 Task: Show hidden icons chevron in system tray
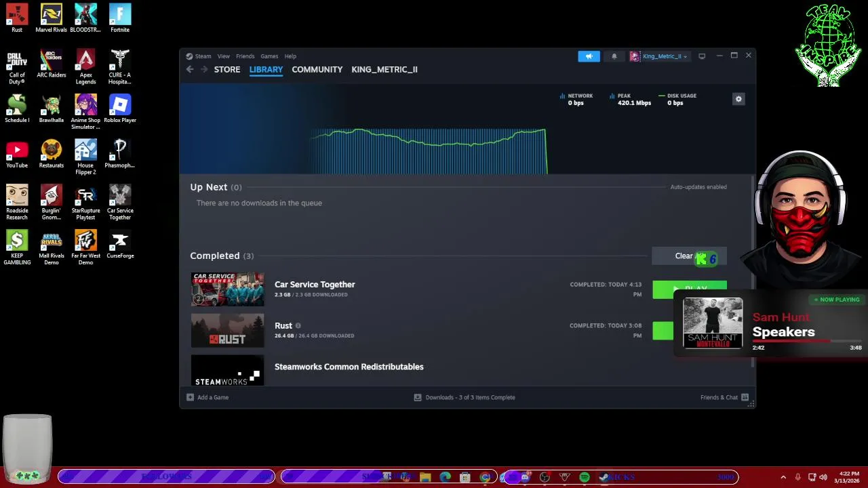[783, 477]
